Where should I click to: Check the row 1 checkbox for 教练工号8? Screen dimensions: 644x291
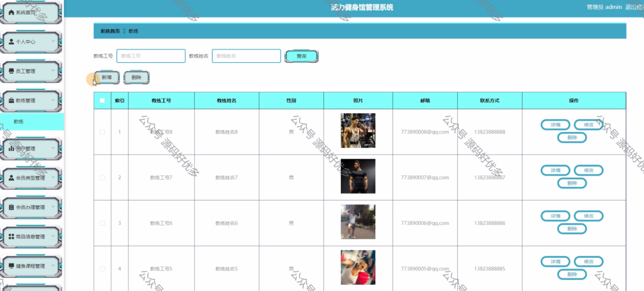pos(103,132)
